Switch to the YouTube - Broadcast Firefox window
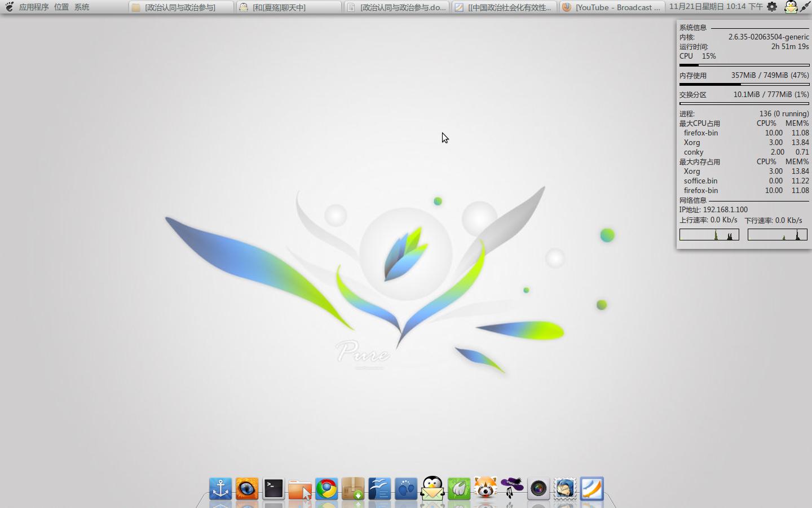Viewport: 812px width, 508px height. pos(612,7)
